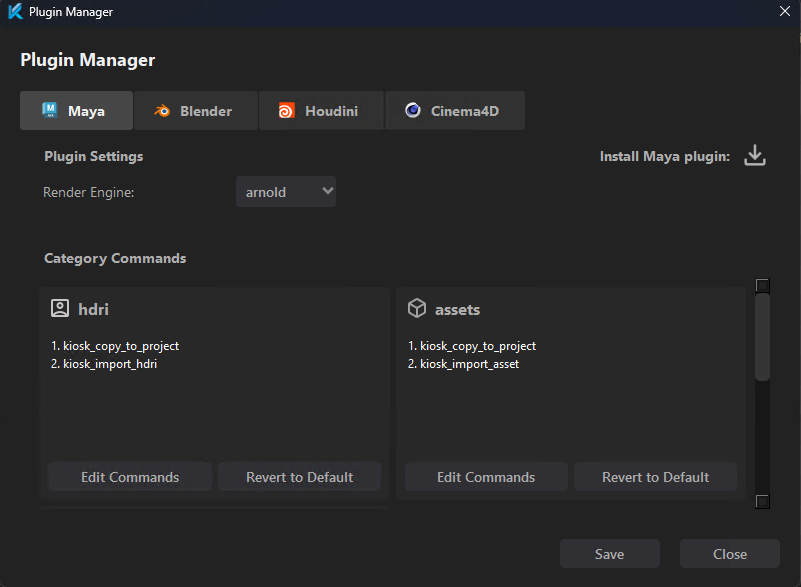Select the Cinema4D tab
This screenshot has width=801, height=587.
click(x=455, y=110)
